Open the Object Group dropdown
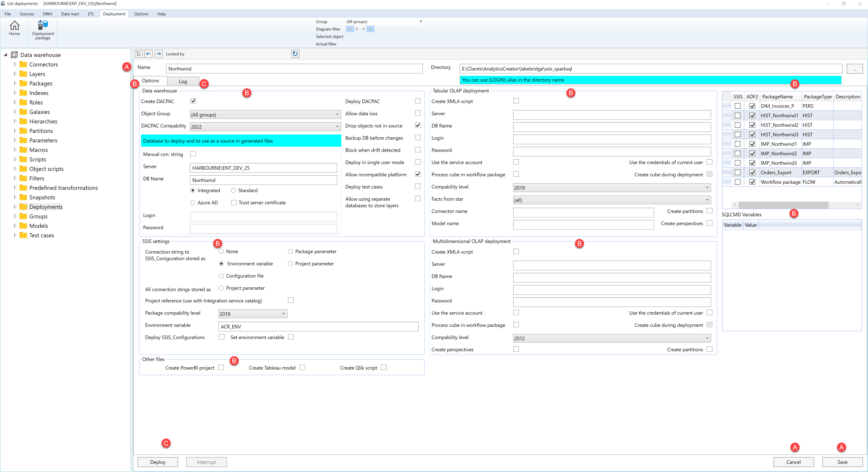The height and width of the screenshot is (472, 868). tap(265, 115)
